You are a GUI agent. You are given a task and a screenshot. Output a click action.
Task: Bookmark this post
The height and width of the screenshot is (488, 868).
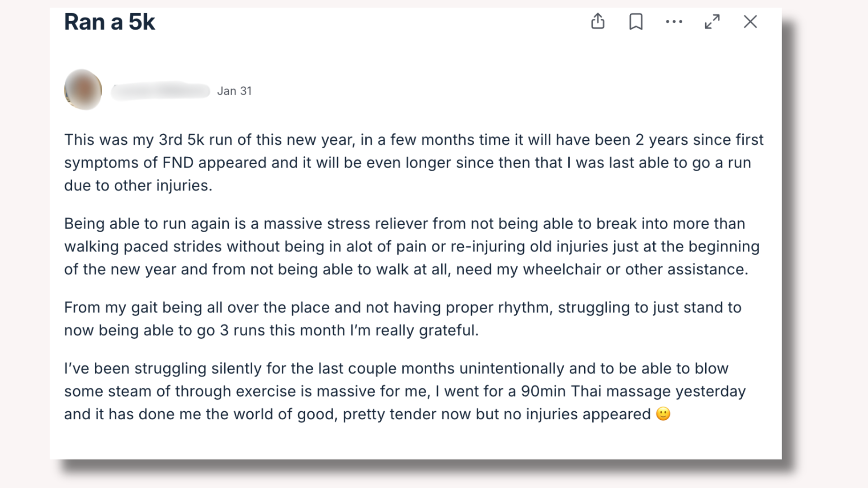636,21
